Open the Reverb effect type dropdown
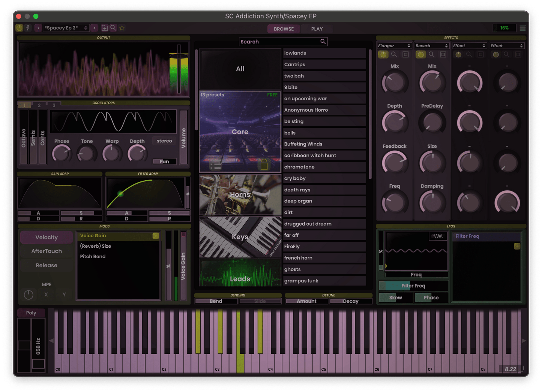This screenshot has height=392, width=542. tap(431, 45)
